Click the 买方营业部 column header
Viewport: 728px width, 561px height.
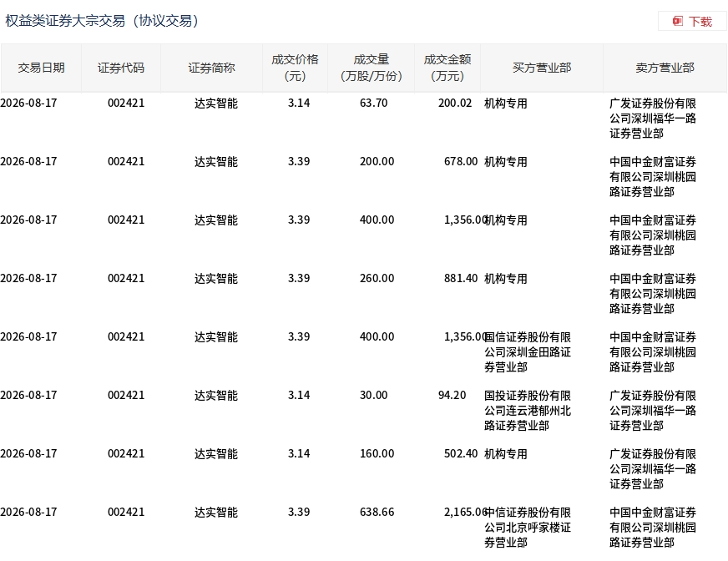(x=542, y=68)
